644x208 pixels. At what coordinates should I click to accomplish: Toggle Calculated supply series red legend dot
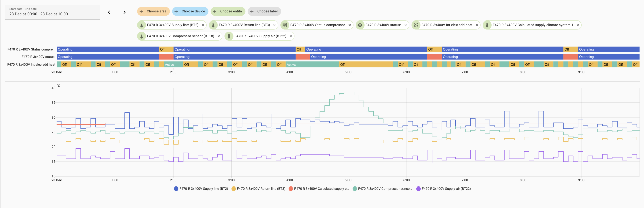click(291, 189)
